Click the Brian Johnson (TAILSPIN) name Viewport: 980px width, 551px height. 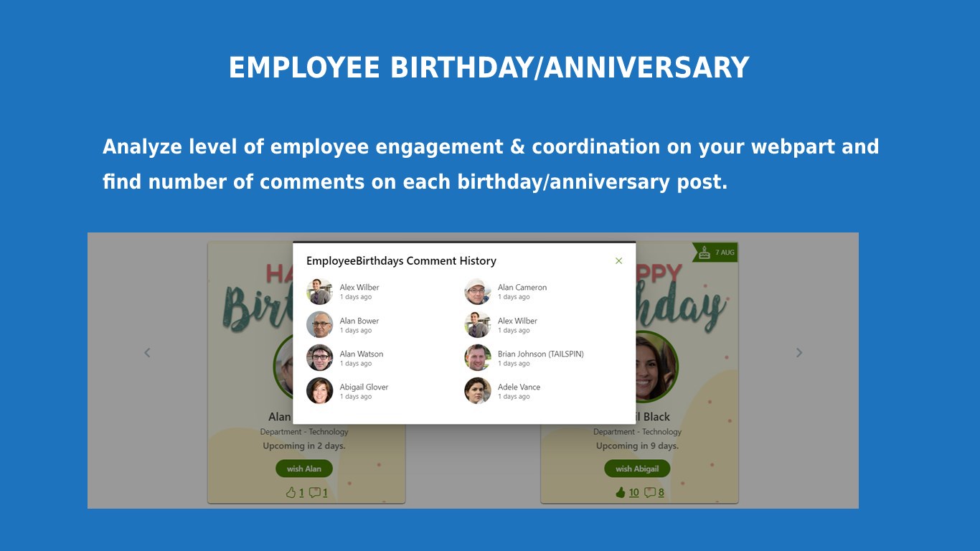coord(540,354)
